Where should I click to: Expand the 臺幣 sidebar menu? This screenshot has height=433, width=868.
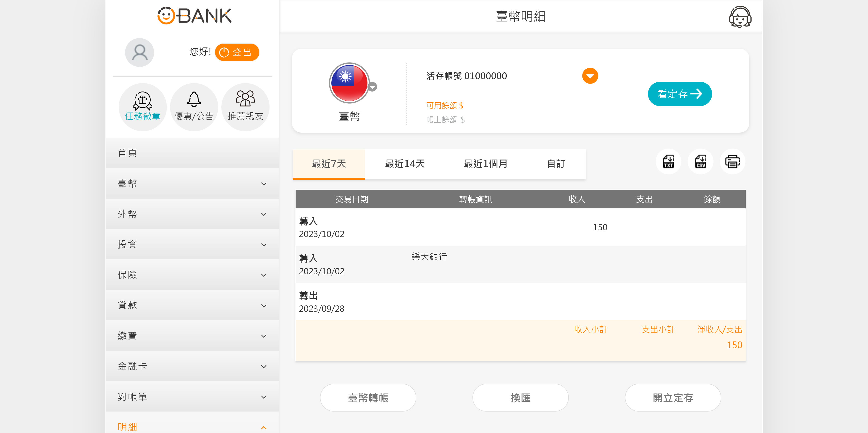[192, 184]
